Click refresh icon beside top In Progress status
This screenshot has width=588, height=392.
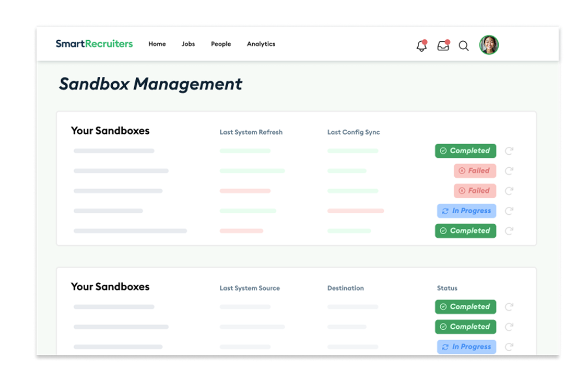509,211
